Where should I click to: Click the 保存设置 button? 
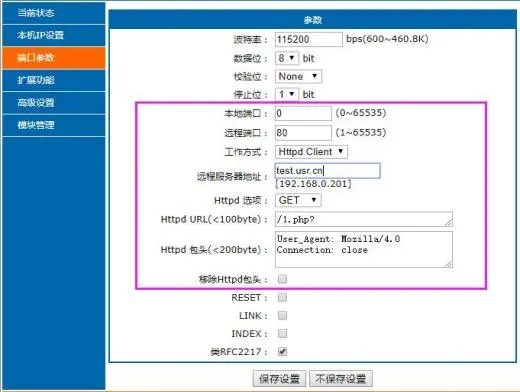(279, 379)
